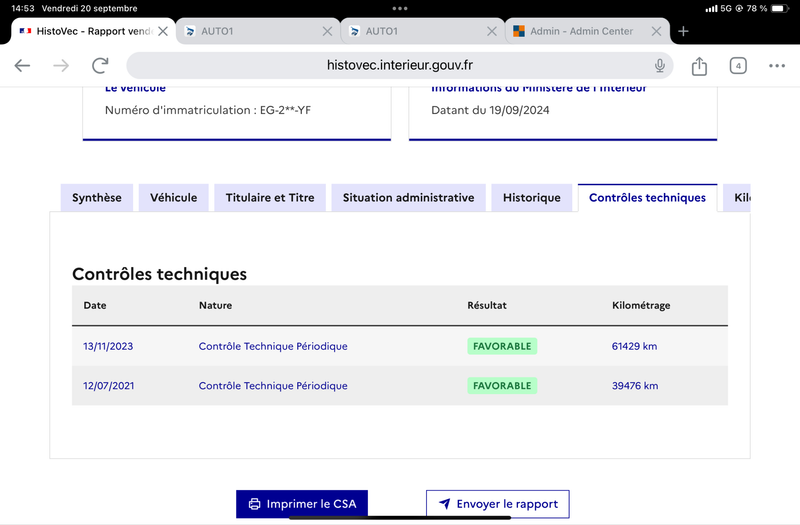
Task: Tap the paper plane icon on Envoyer button
Action: [444, 504]
